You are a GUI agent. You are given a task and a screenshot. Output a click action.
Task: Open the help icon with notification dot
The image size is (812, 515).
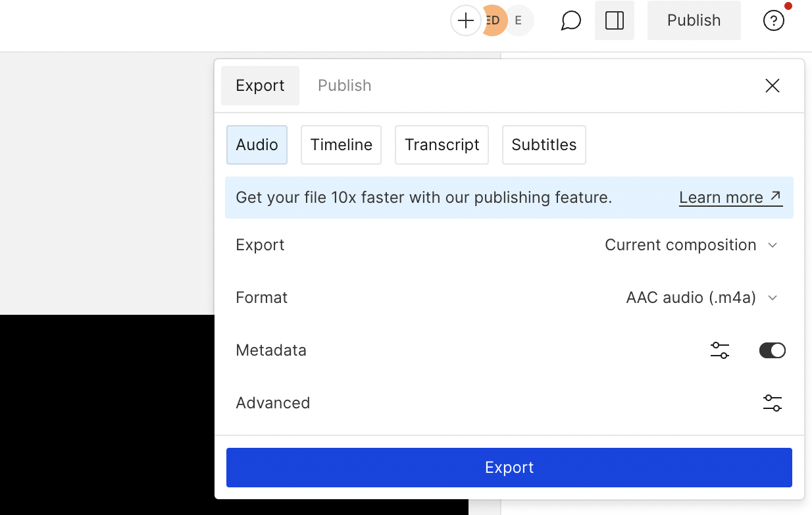[773, 20]
